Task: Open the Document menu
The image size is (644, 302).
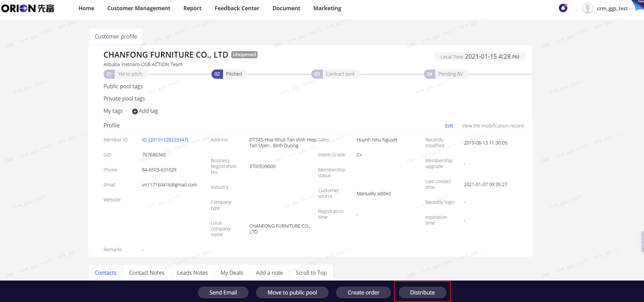Action: [x=286, y=8]
